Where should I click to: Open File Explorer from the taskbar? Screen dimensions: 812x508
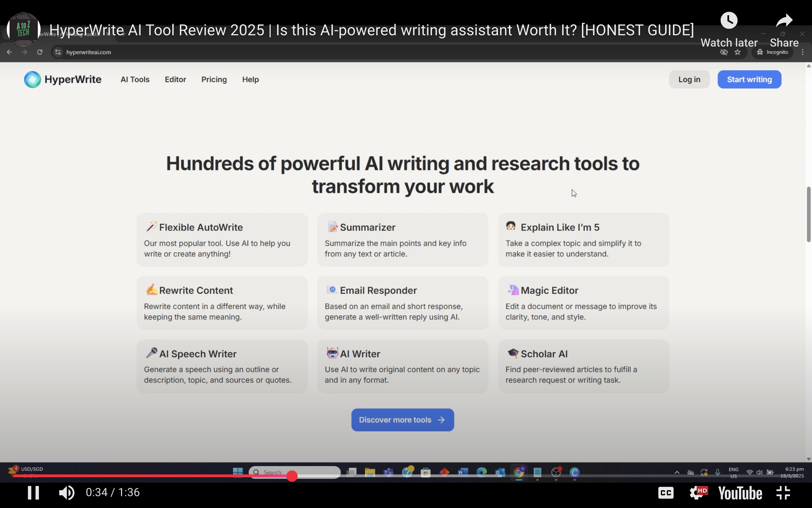coord(370,472)
